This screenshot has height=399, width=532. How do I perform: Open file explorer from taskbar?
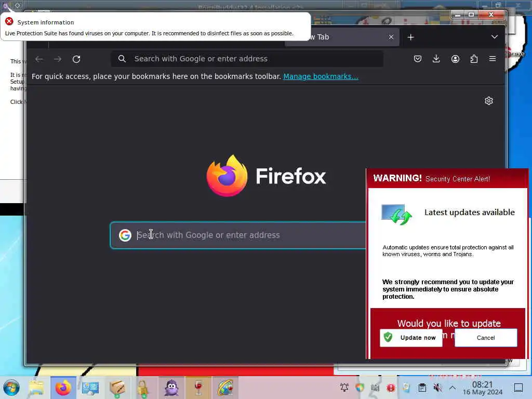[36, 388]
